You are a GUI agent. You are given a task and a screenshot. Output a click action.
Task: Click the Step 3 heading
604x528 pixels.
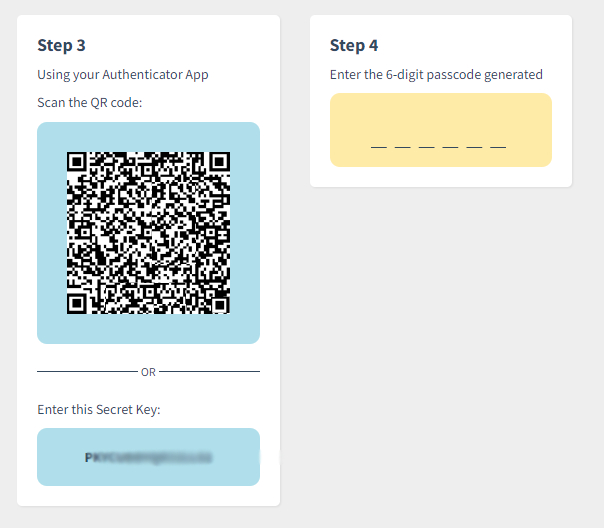pos(61,45)
